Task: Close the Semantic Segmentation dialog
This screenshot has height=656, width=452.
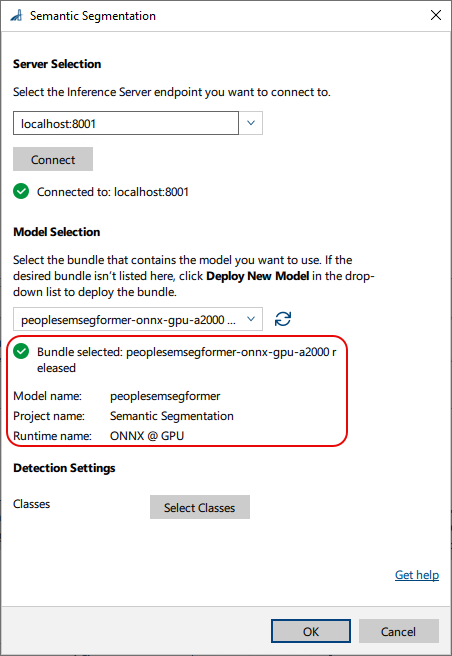Action: coord(436,15)
